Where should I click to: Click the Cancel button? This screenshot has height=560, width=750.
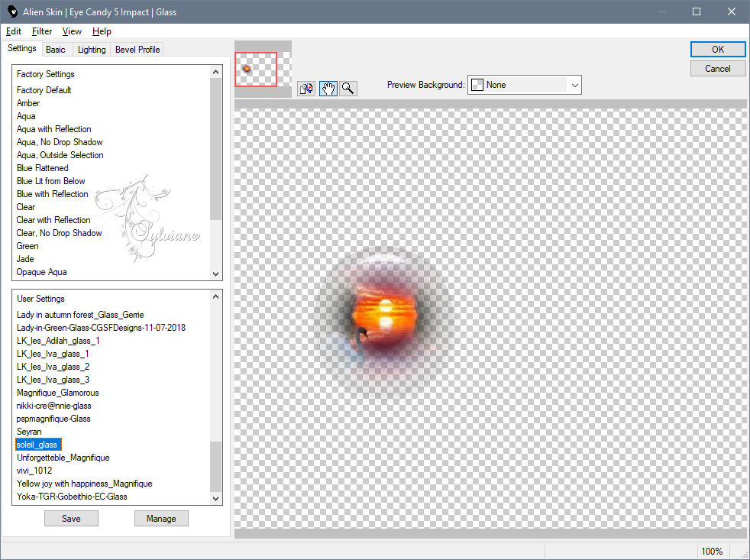pos(717,69)
